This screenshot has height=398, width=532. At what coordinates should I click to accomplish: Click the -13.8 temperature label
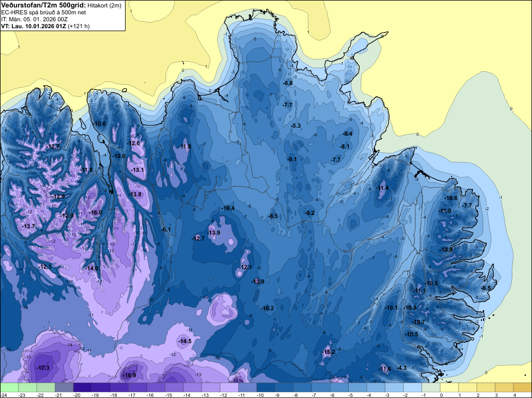[135, 194]
